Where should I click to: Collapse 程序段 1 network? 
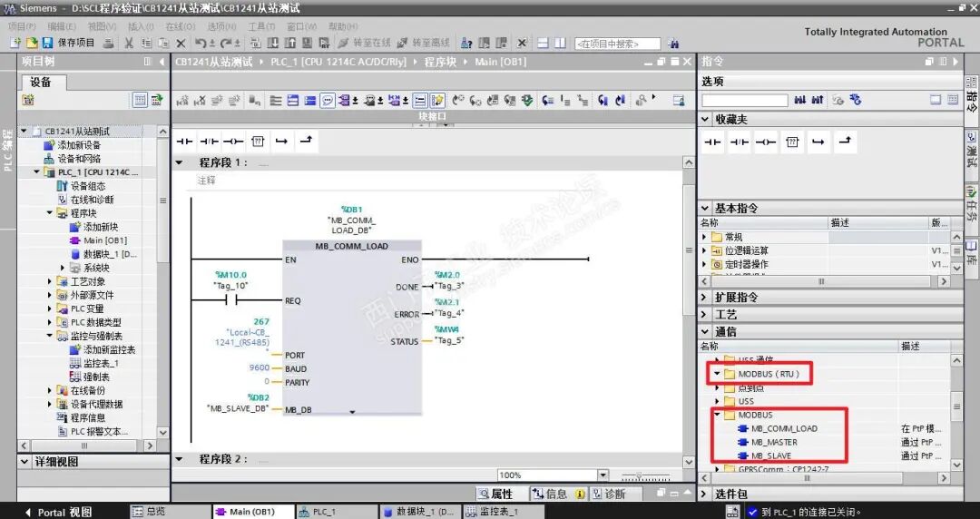click(180, 162)
